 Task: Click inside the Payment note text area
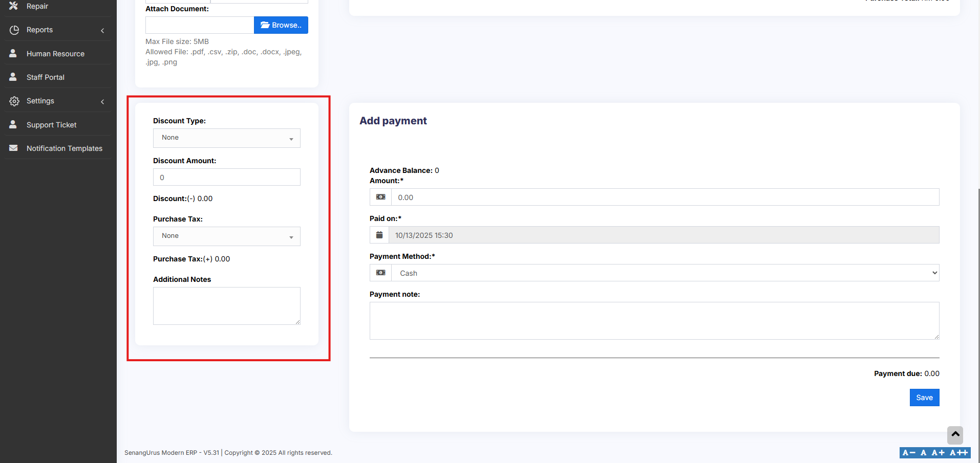tap(654, 321)
